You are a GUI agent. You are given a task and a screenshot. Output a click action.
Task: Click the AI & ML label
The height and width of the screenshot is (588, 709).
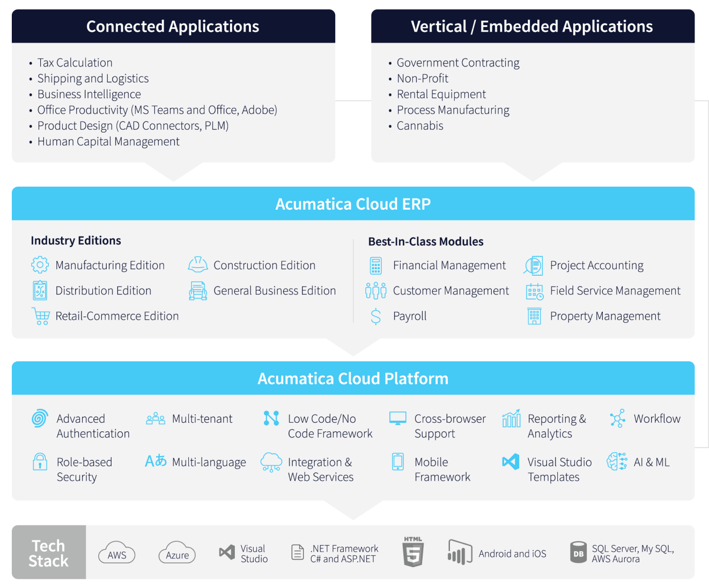pos(652,462)
